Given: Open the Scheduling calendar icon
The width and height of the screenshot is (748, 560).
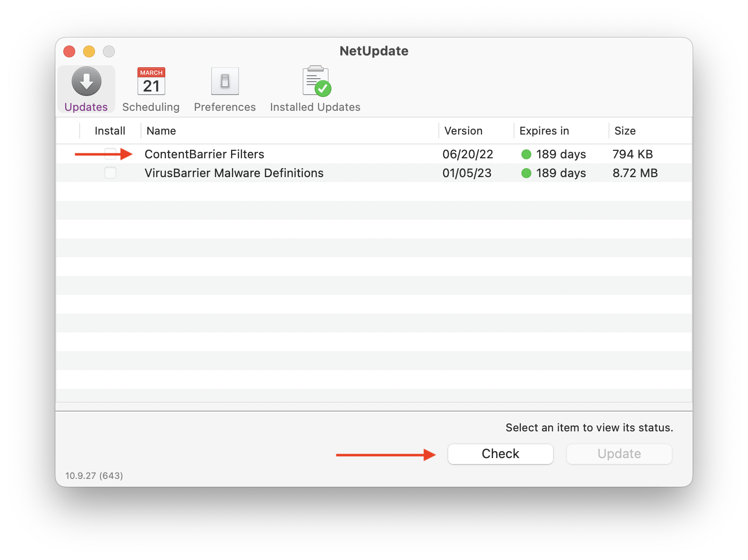Looking at the screenshot, I should tap(151, 81).
